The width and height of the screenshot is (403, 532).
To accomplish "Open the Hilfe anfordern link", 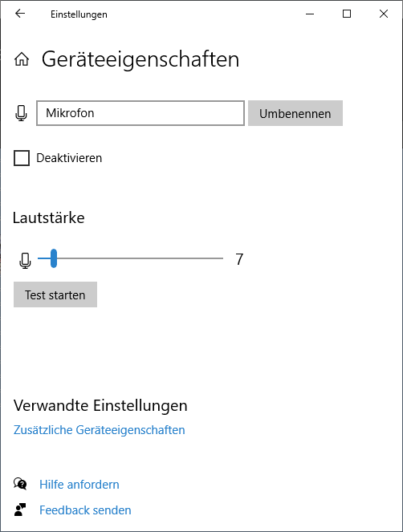I will click(79, 485).
